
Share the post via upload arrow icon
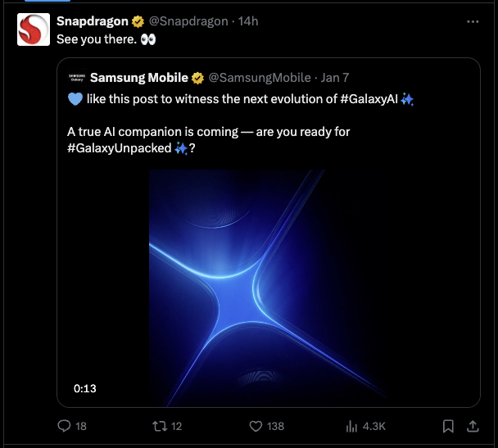[x=473, y=426]
